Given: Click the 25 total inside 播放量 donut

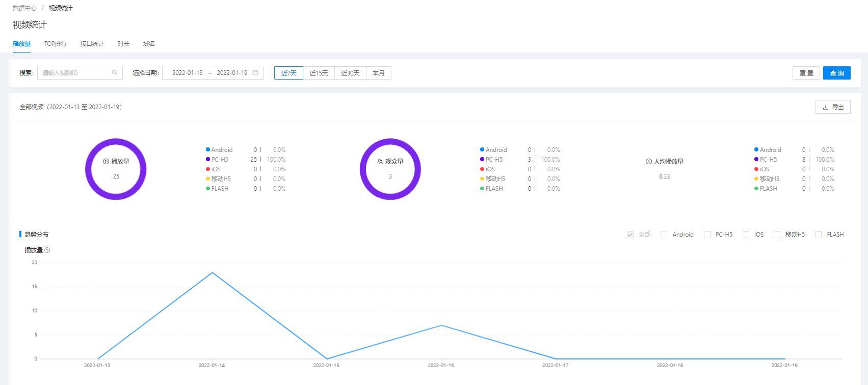Looking at the screenshot, I should tap(116, 176).
